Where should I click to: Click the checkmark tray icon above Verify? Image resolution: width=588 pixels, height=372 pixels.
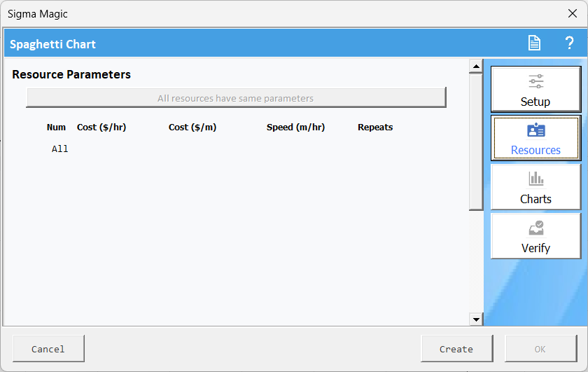(535, 228)
